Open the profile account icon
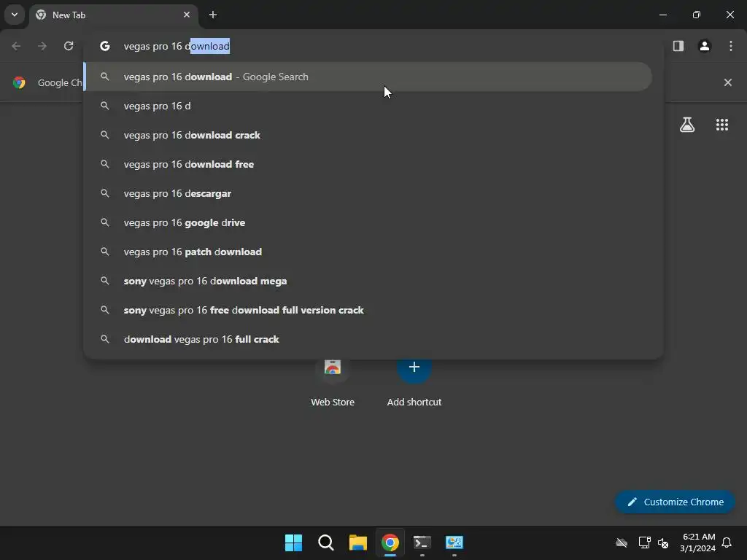The image size is (747, 560). (705, 46)
